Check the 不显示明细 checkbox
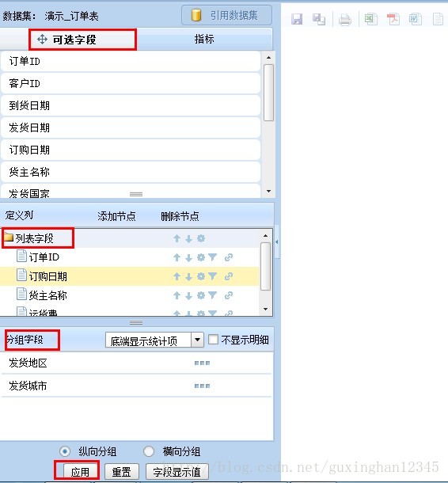 pos(214,340)
